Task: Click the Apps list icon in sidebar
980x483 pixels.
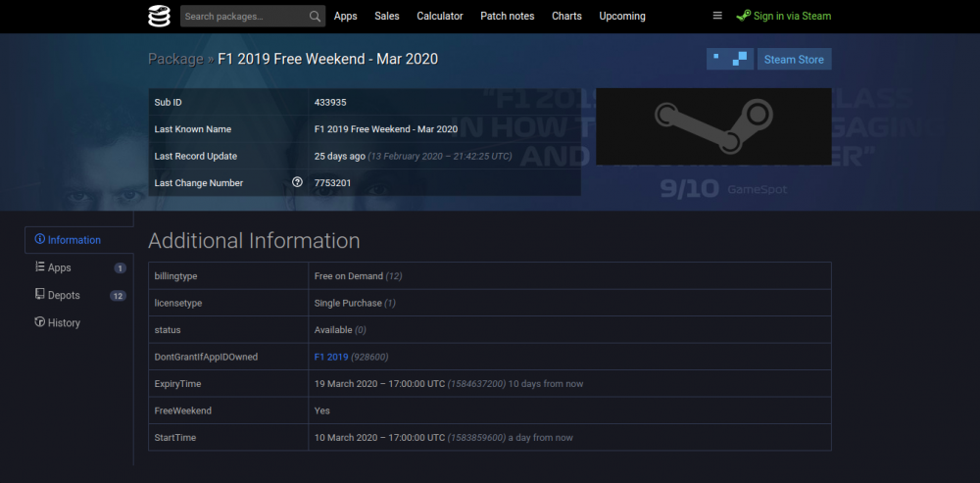Action: [40, 266]
